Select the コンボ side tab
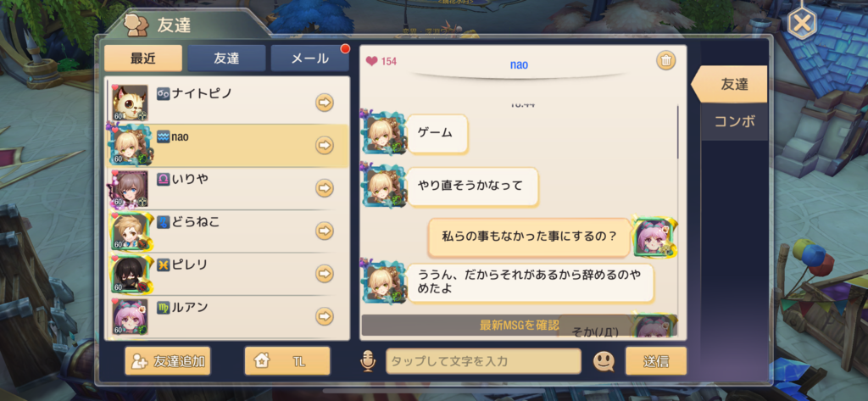This screenshot has width=868, height=401. 734,122
